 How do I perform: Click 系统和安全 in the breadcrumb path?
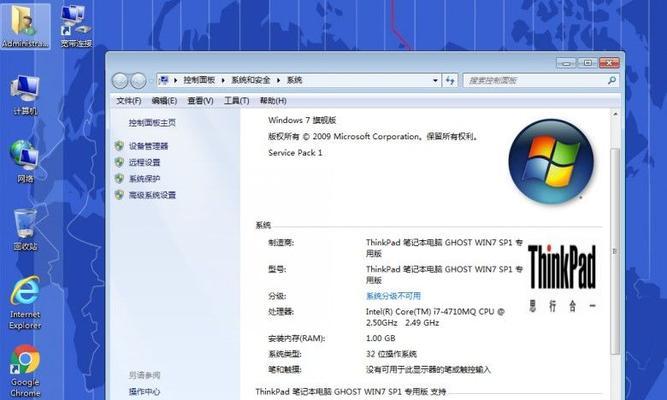point(251,80)
